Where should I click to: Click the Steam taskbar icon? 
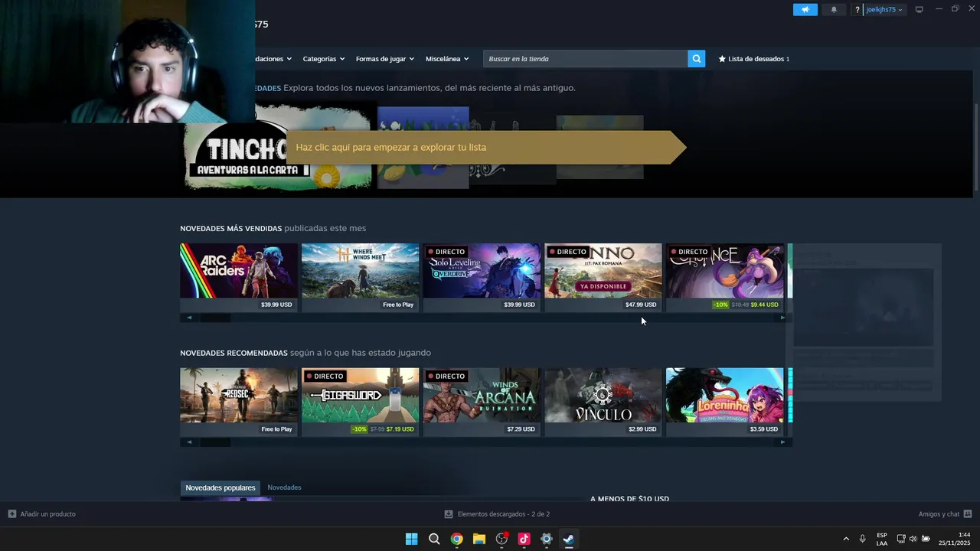pos(569,539)
